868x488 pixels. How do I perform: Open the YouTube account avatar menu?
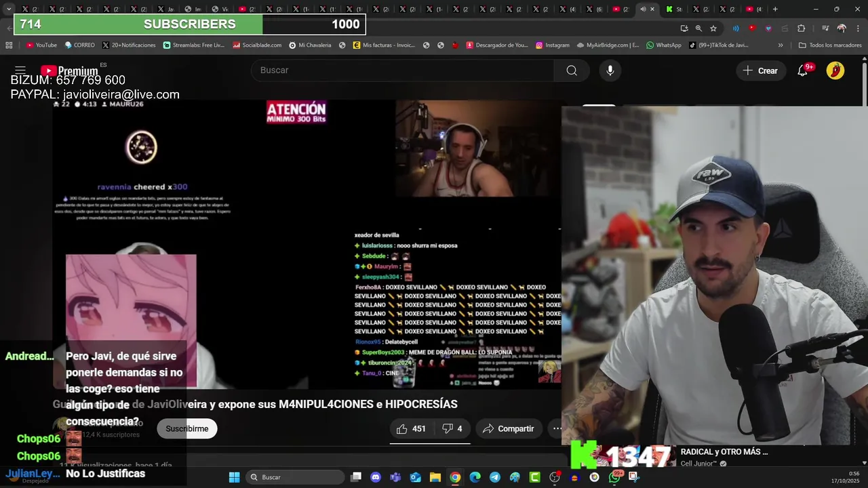point(835,70)
